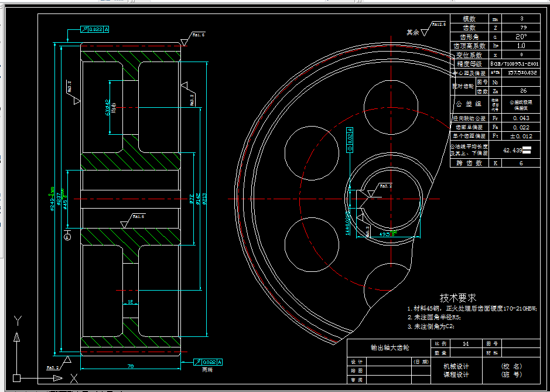Click the 跨齿数 label
Viewport: 550px width, 392px height.
469,163
